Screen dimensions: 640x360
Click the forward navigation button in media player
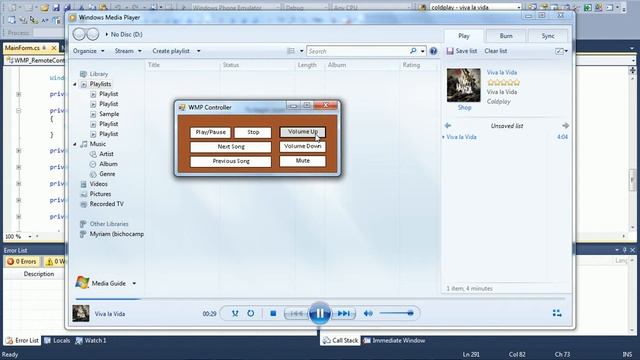tap(93, 34)
